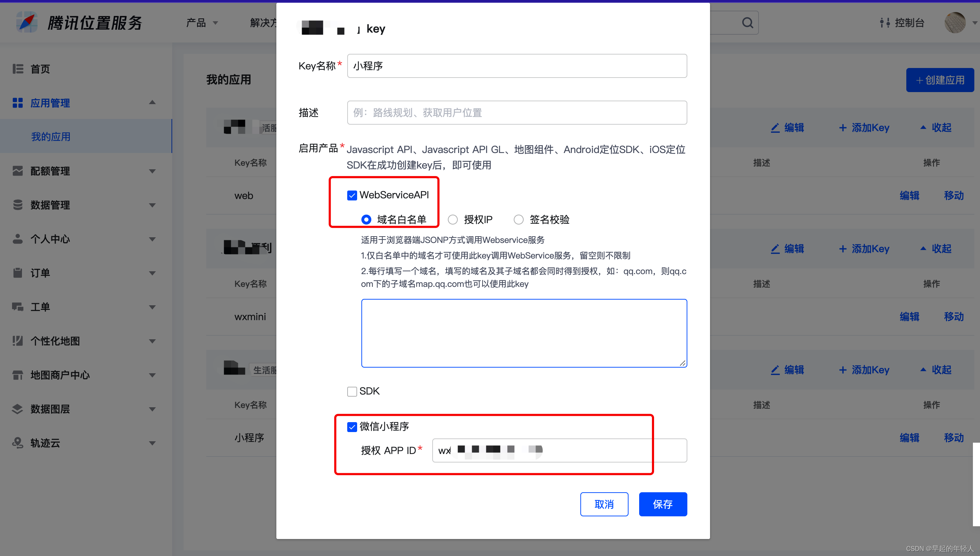Click the plus icon in second application 添加Key
Image resolution: width=980 pixels, height=556 pixels.
843,249
